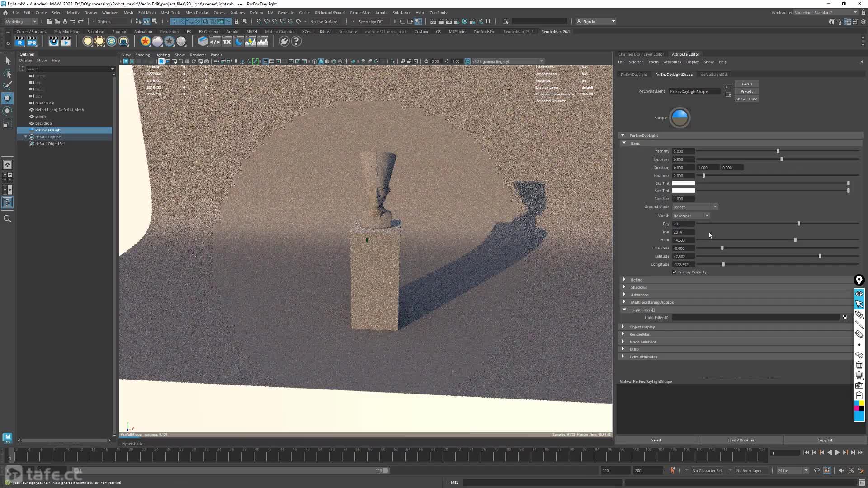Screen dimensions: 868x488
Task: Click the red star material shelf icon
Action: tap(145, 42)
